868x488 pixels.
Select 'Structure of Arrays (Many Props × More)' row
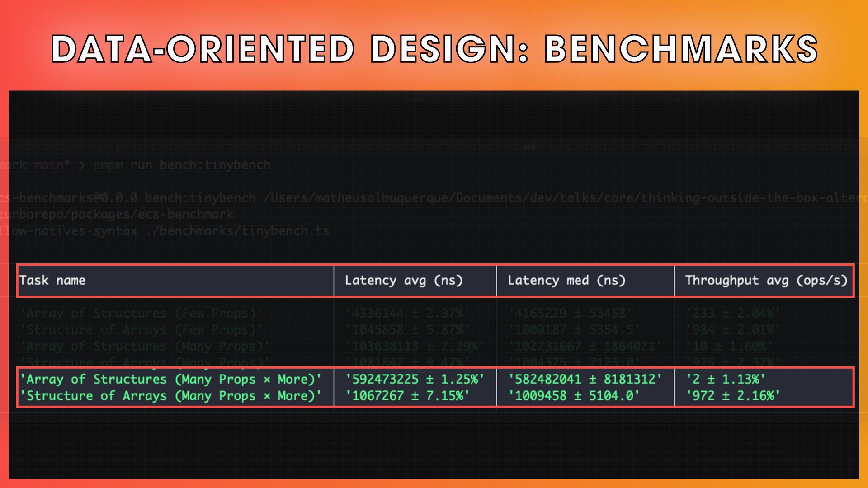pos(171,396)
